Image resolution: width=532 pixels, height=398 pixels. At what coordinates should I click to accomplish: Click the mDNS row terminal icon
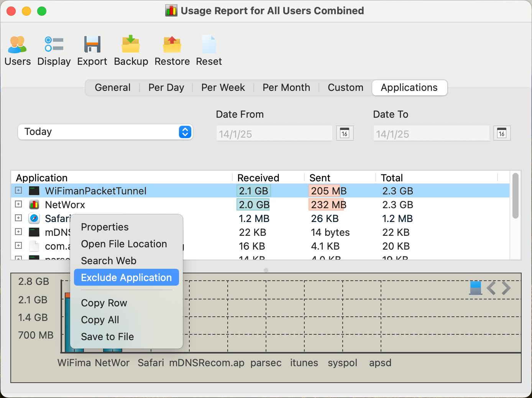tap(34, 232)
